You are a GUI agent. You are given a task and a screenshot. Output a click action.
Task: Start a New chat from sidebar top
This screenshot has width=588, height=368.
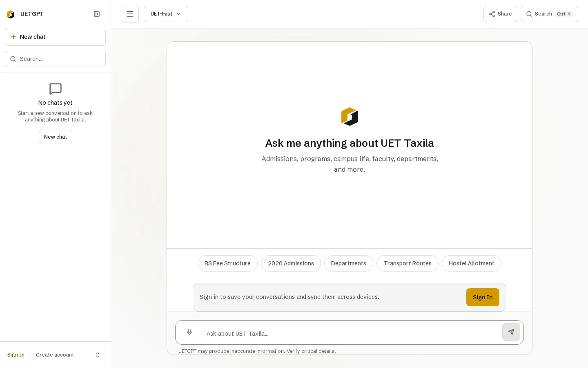[x=55, y=37]
